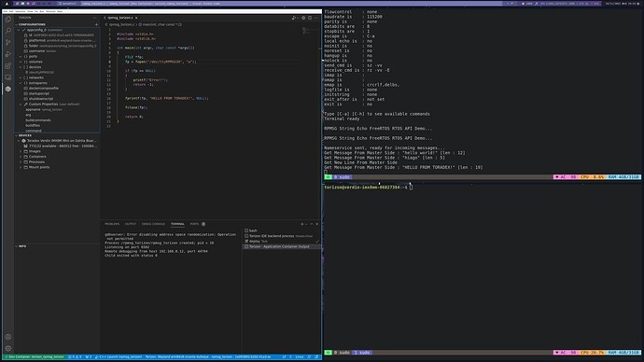Switch to the Debug Console tab
Viewport: 644px width, 362px height.
click(x=153, y=224)
